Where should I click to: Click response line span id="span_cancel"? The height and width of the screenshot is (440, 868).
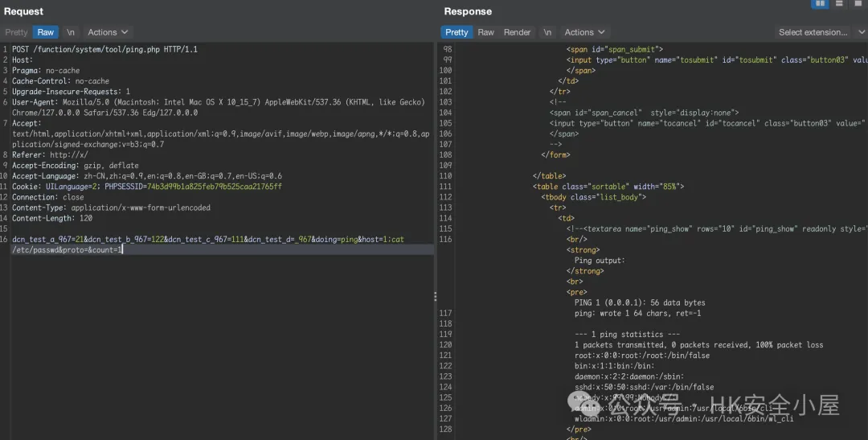(644, 113)
